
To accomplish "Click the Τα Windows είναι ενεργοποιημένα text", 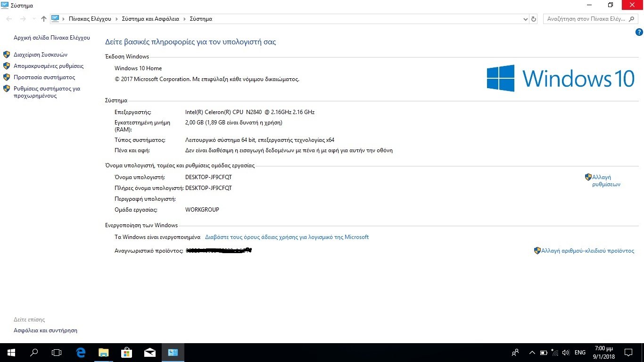I will point(157,237).
